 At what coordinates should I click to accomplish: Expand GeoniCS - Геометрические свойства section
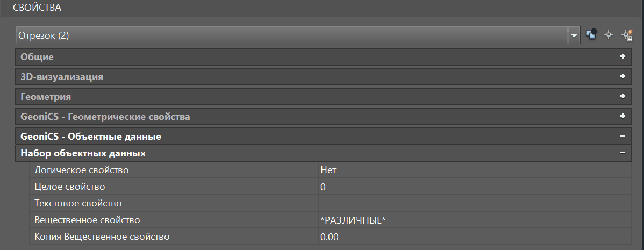tap(622, 116)
